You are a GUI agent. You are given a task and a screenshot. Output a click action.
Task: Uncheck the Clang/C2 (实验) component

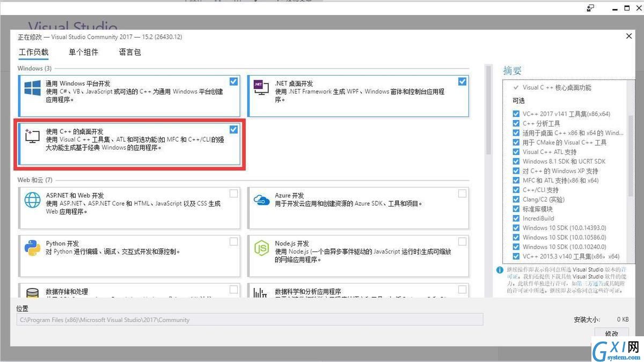click(x=516, y=200)
